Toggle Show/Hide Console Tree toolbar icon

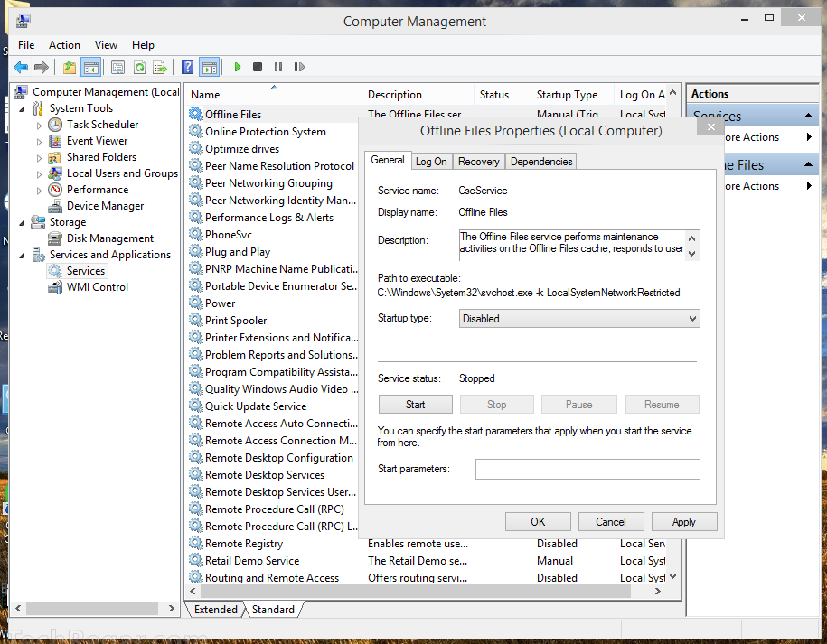tap(91, 67)
